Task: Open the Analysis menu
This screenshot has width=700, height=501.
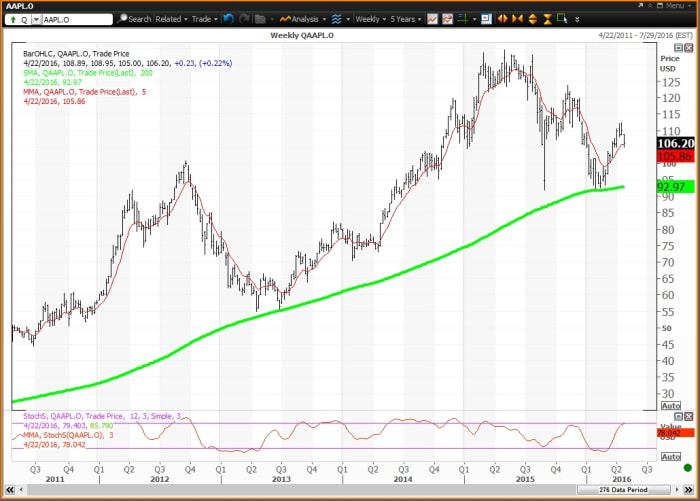Action: point(301,19)
